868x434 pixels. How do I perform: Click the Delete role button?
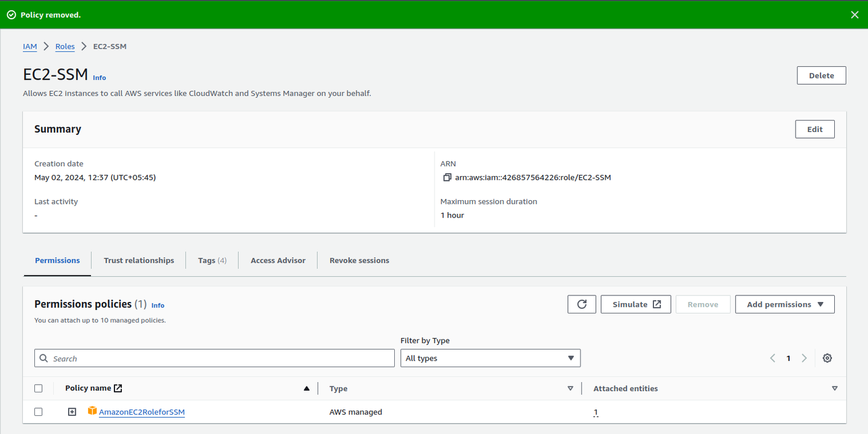pyautogui.click(x=821, y=75)
